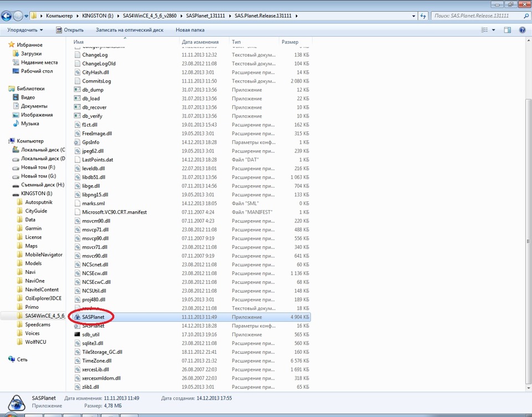This screenshot has height=417, width=532.
Task: Click the db_recover application icon
Action: (78, 108)
